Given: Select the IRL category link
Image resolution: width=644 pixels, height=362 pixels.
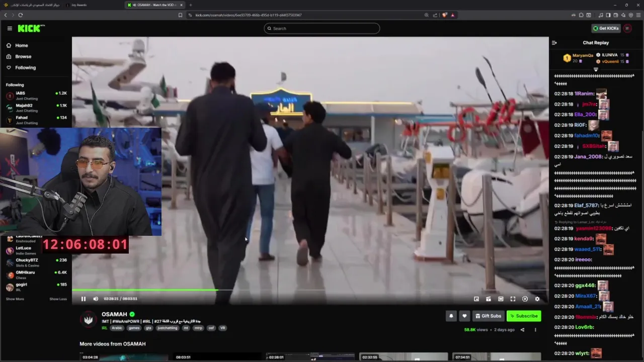Looking at the screenshot, I should coord(104,328).
